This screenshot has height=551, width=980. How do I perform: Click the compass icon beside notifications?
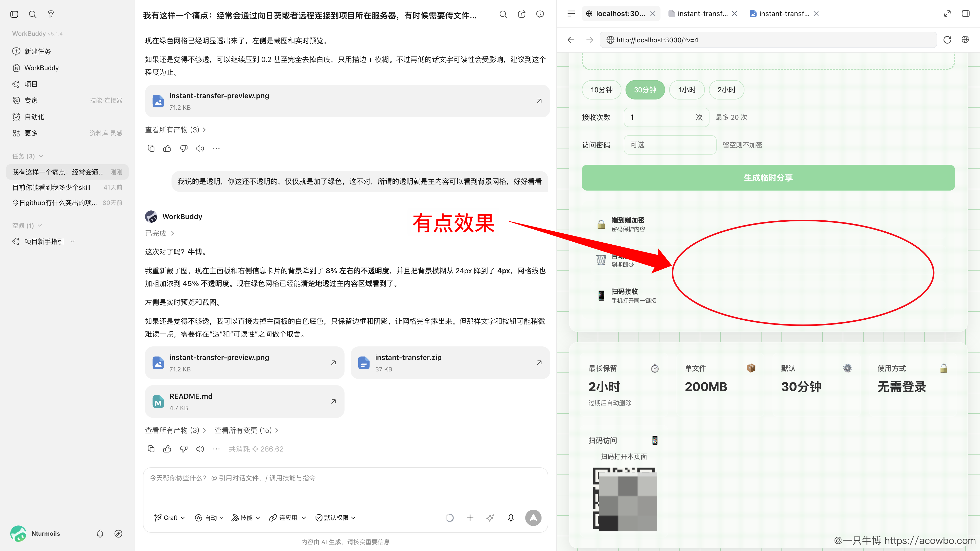tap(118, 533)
